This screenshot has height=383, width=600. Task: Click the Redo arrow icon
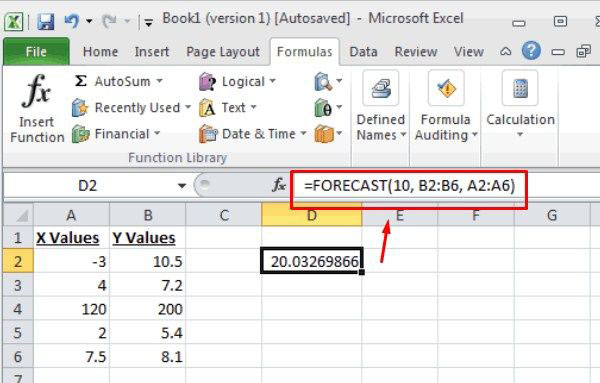point(109,21)
